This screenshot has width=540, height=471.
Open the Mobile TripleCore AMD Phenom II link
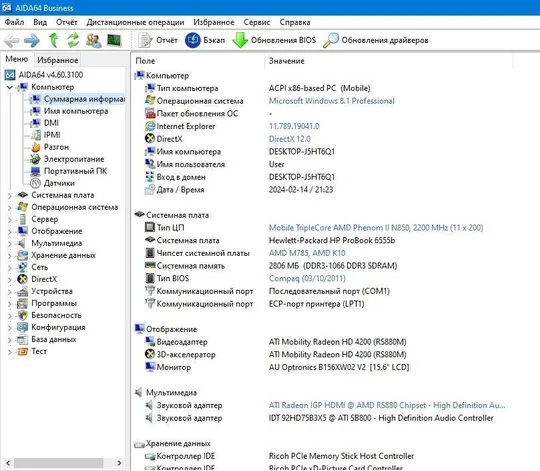tap(376, 228)
